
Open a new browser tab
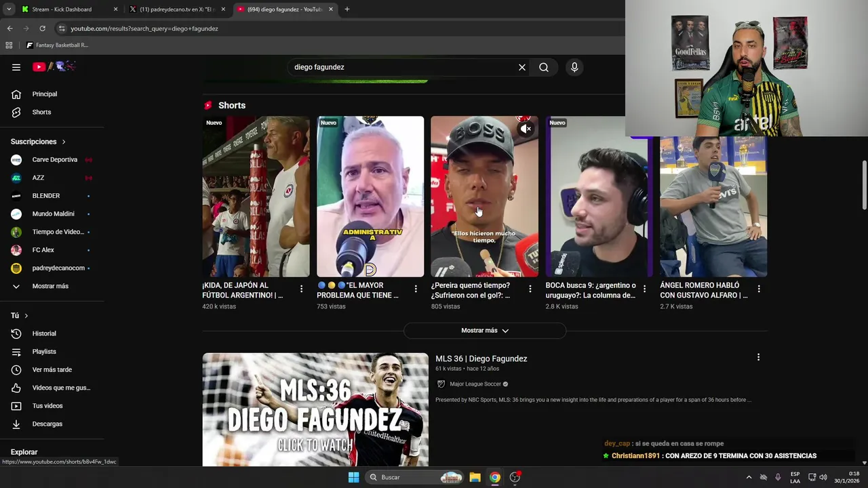click(347, 9)
